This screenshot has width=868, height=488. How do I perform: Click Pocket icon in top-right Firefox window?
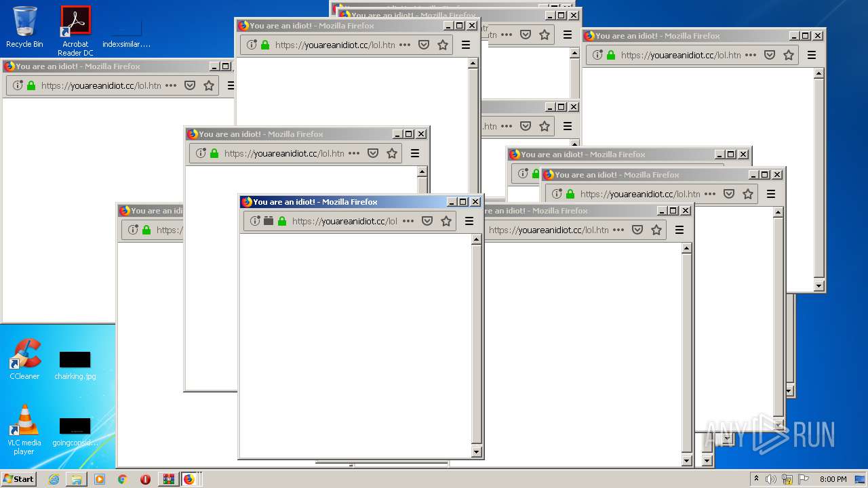click(x=770, y=55)
